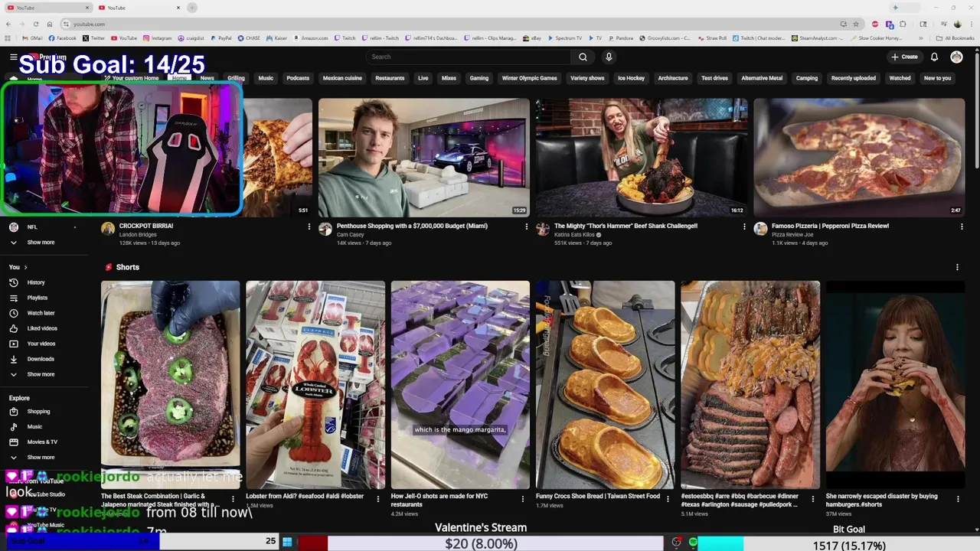Open options for CROCKPOT BIRRIA video
Viewport: 980px width, 551px height.
(x=309, y=227)
